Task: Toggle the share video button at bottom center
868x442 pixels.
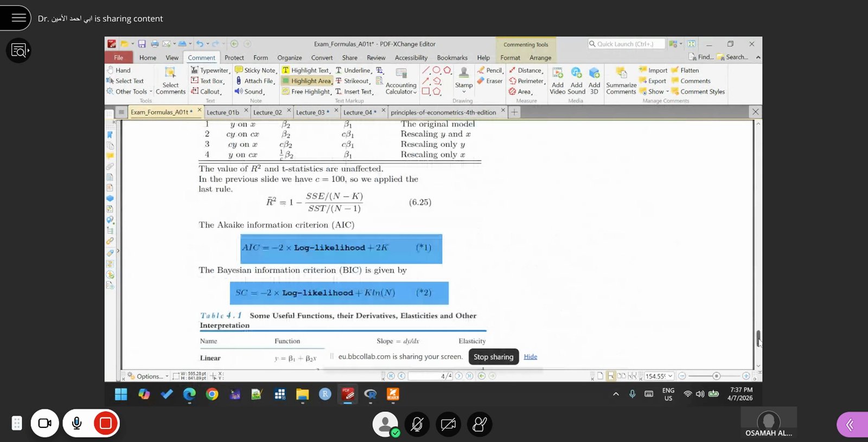Action: coord(448,424)
